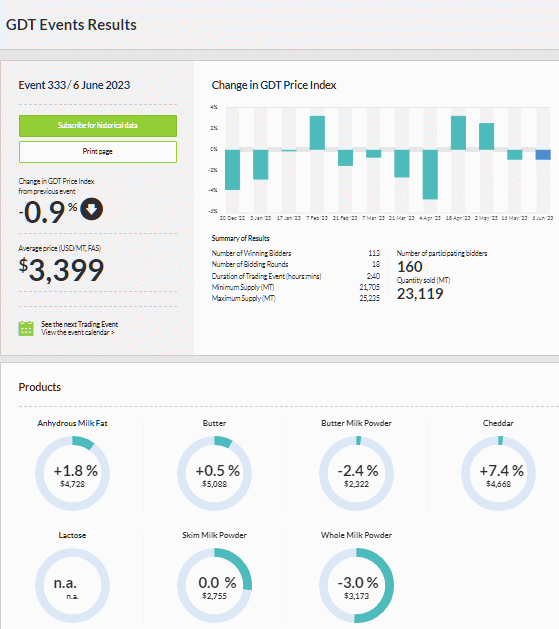Click the quantity sold value 23,119

(420, 294)
